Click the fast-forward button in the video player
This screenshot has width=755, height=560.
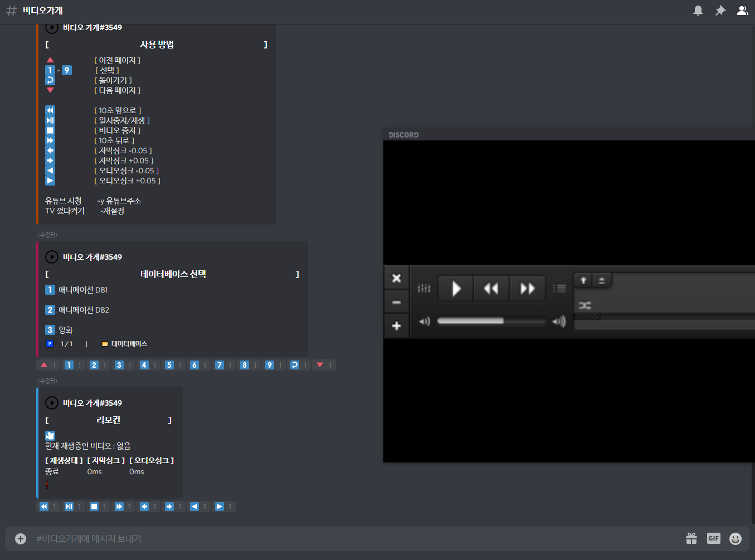tap(527, 288)
